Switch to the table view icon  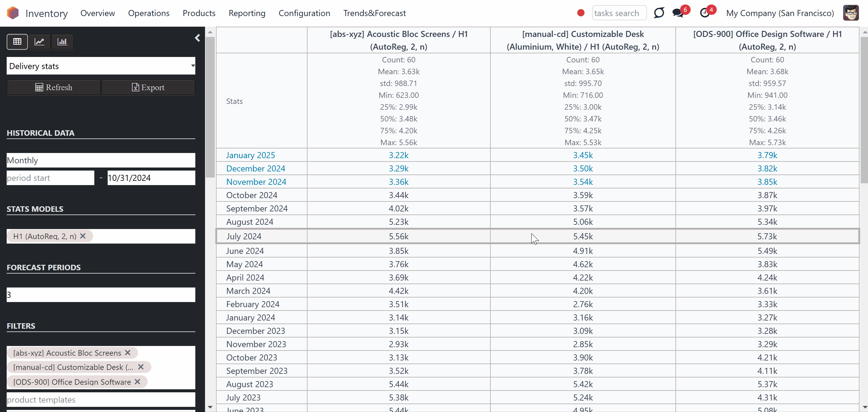pyautogui.click(x=17, y=42)
